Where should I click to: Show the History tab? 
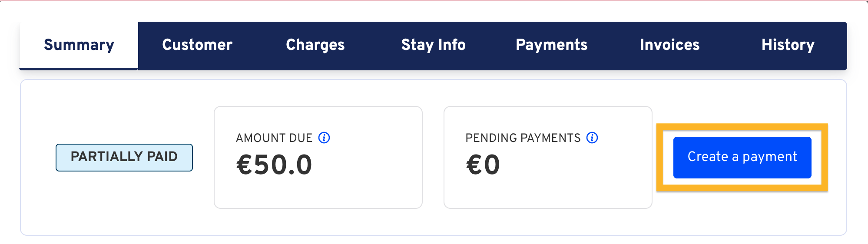tap(788, 45)
